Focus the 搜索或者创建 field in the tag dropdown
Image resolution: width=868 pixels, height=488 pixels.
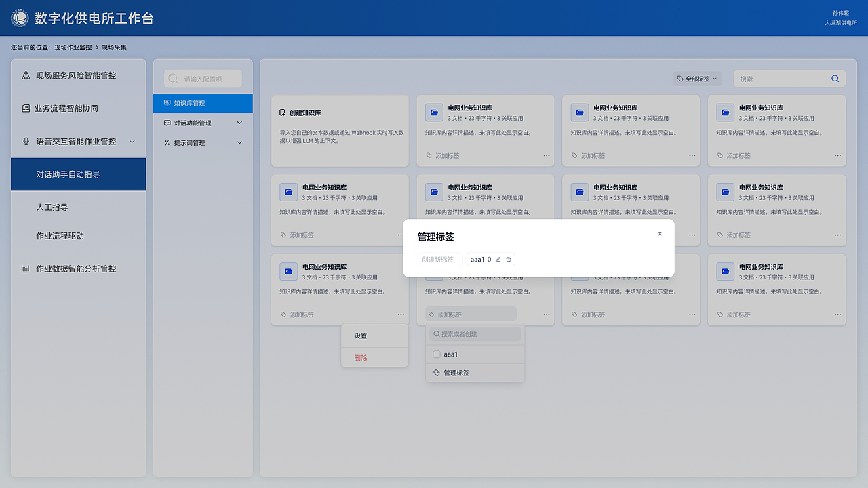tap(475, 334)
